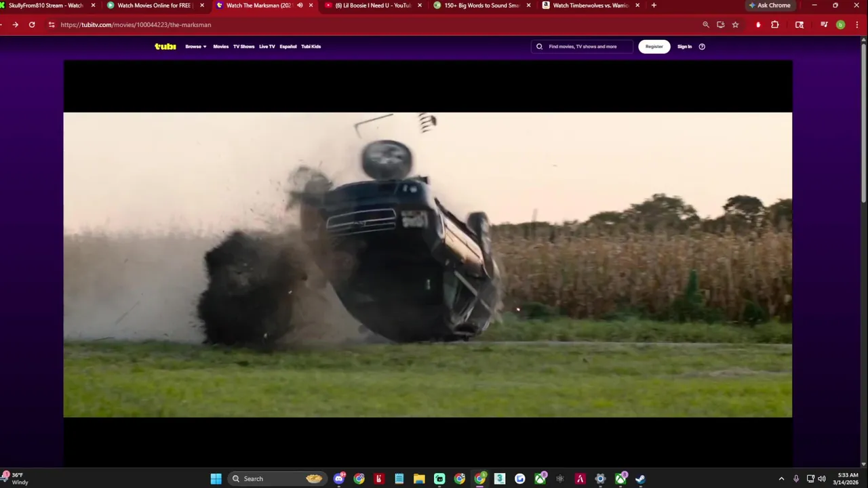868x488 pixels.
Task: Open site info icon in address bar
Action: (51, 24)
